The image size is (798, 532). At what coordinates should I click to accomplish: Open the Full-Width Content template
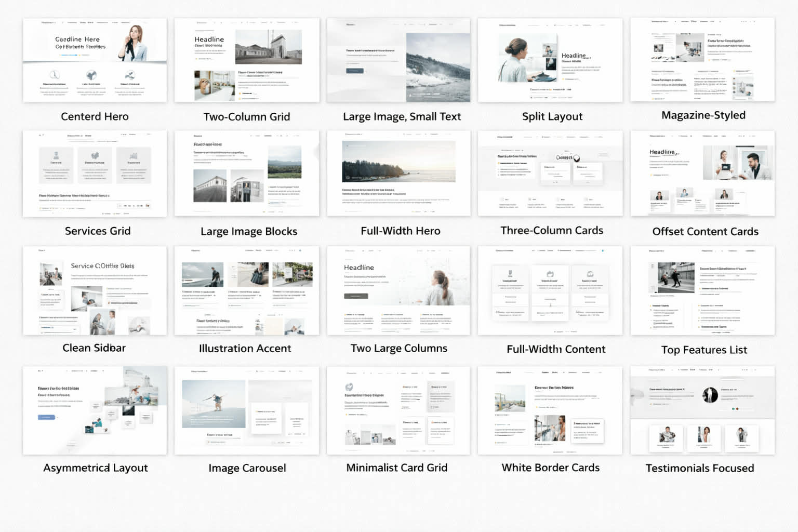click(x=550, y=291)
